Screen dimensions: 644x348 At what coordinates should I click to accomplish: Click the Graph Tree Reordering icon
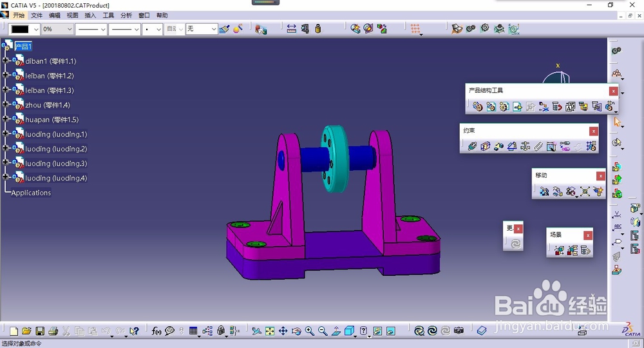tap(557, 107)
